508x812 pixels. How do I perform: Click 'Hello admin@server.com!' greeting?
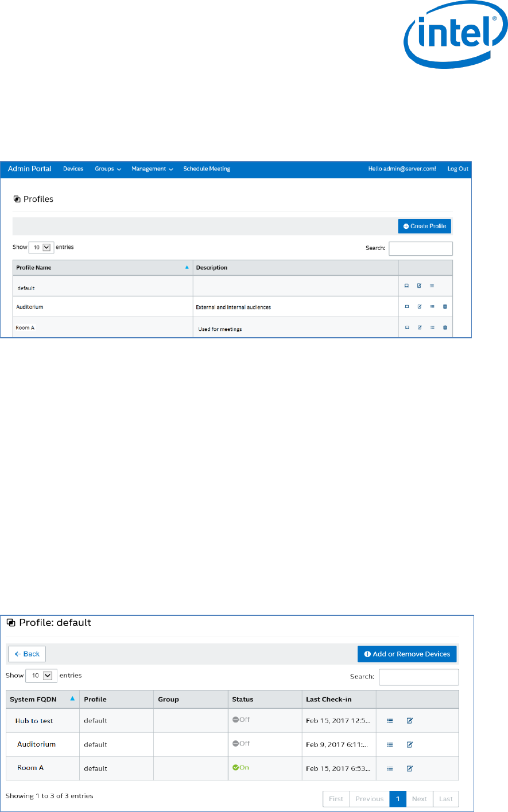402,169
